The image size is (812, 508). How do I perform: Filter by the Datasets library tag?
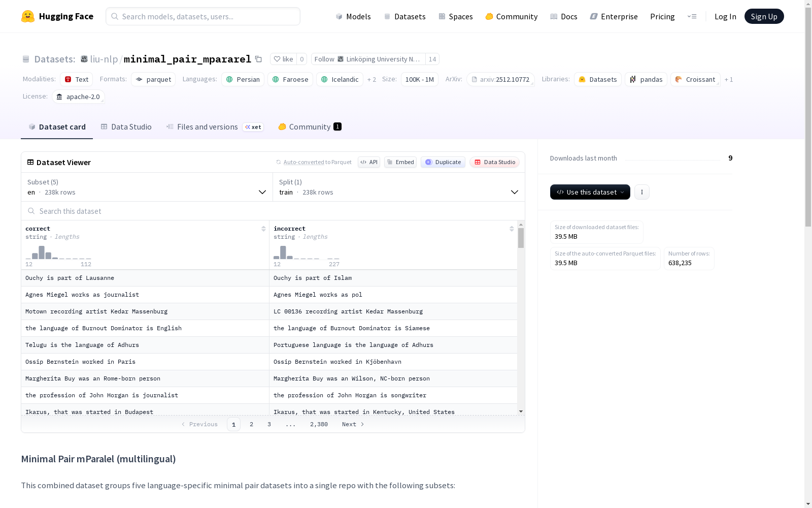pos(598,79)
